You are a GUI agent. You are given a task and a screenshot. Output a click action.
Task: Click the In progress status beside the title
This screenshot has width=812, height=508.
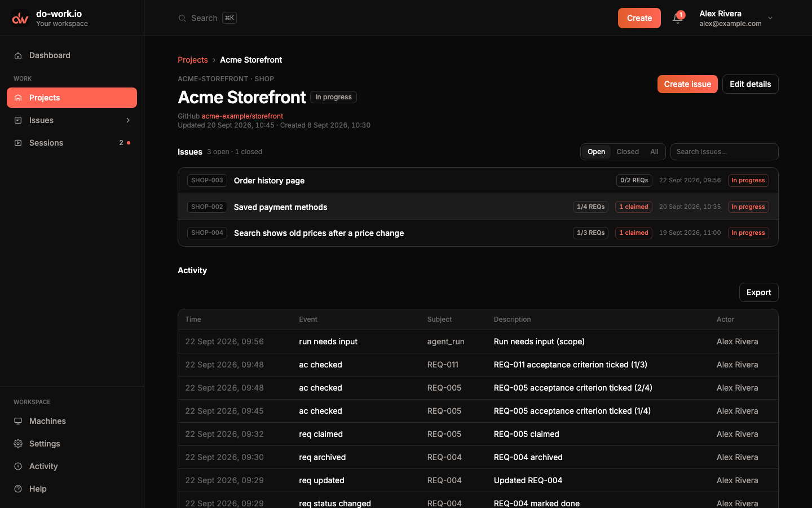[333, 97]
